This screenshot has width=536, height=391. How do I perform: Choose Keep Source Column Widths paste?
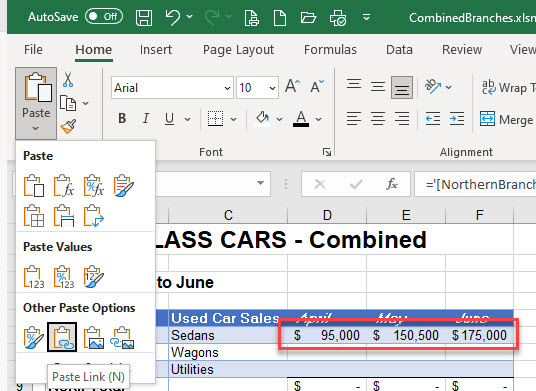coord(64,216)
